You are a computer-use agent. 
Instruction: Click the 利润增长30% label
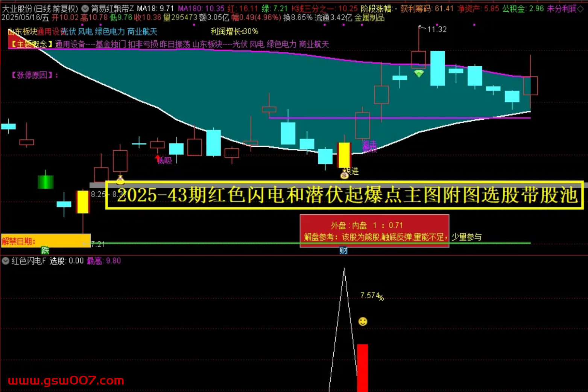[234, 31]
